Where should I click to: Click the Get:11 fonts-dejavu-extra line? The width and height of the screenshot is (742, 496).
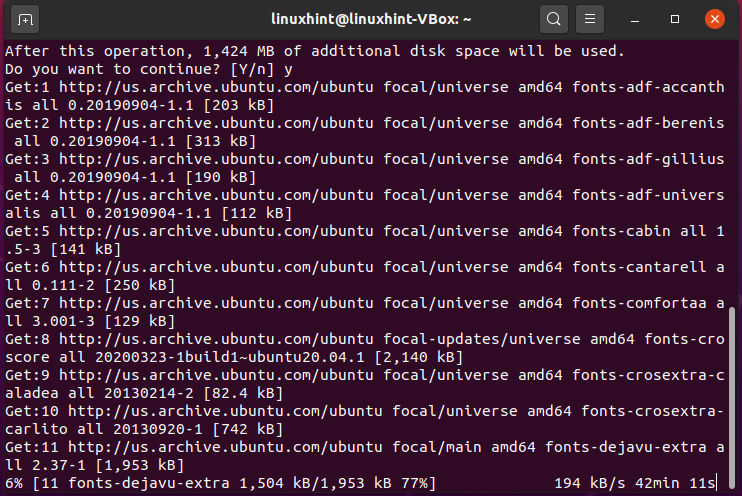pos(364,447)
